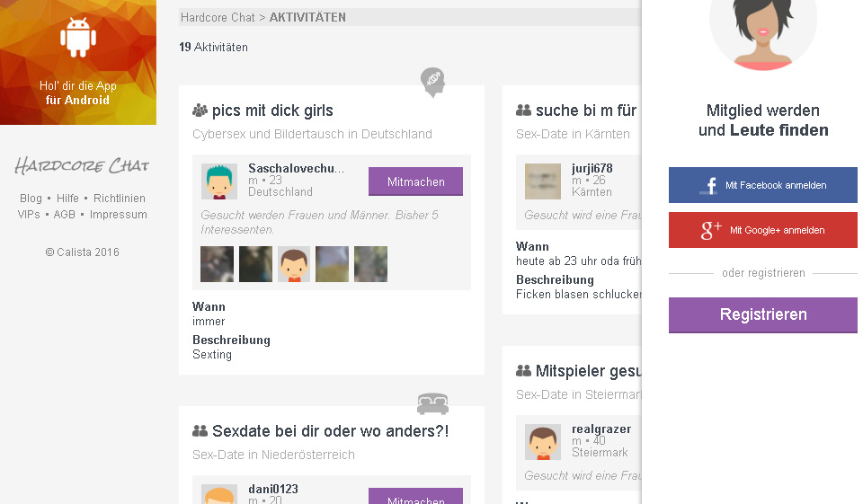Click the '19 Aktivitäten' count text

point(214,48)
